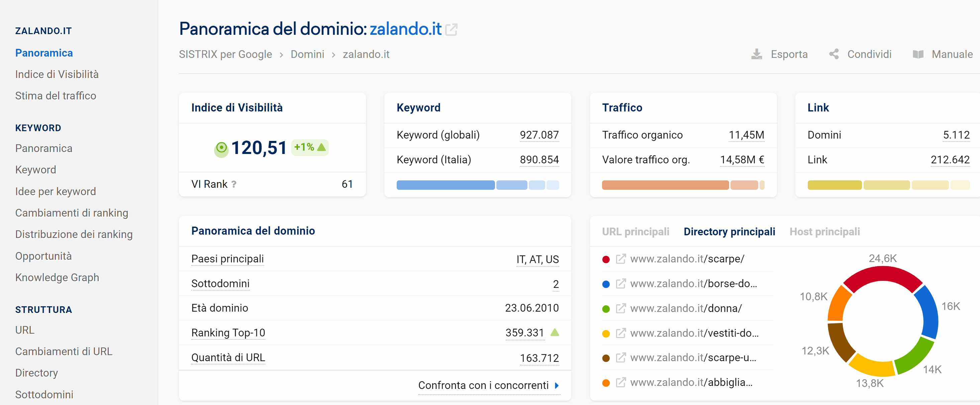Click Link count 212.642
Image resolution: width=980 pixels, height=405 pixels.
(x=950, y=160)
